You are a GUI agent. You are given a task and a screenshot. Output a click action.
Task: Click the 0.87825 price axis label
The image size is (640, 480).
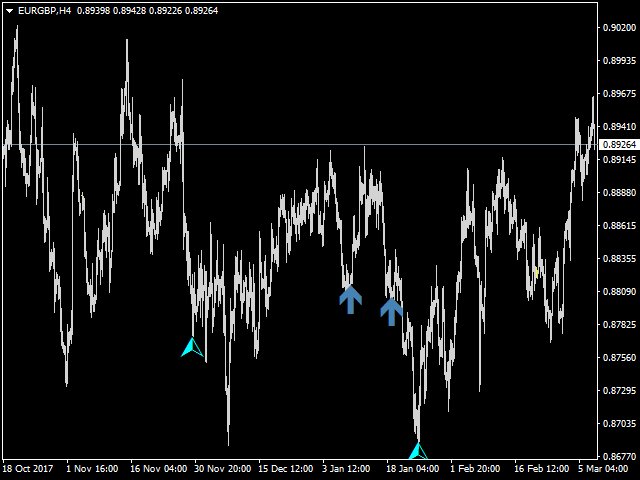pyautogui.click(x=619, y=324)
